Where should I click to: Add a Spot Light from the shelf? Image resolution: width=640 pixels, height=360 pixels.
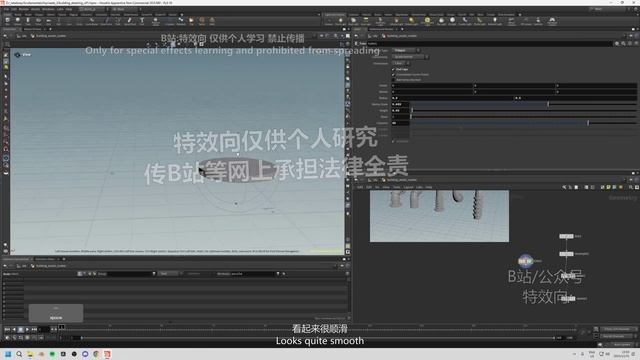click(x=354, y=21)
